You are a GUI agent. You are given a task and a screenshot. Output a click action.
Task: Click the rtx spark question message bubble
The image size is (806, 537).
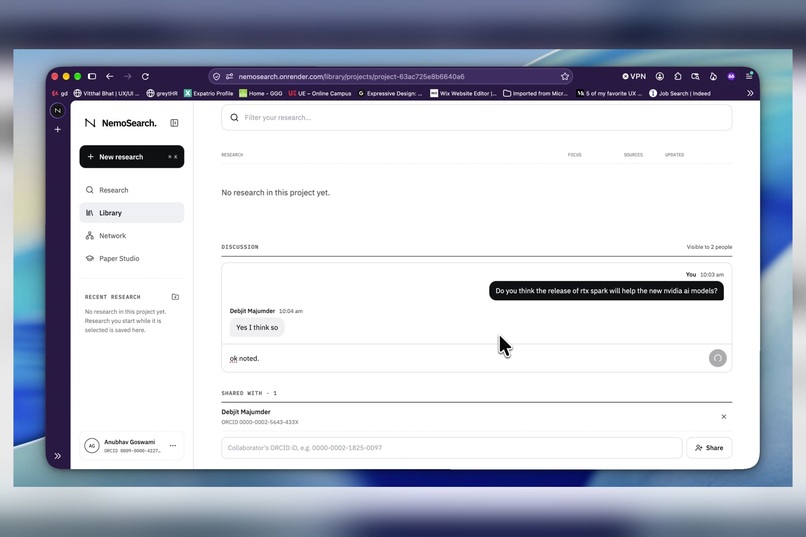[607, 291]
